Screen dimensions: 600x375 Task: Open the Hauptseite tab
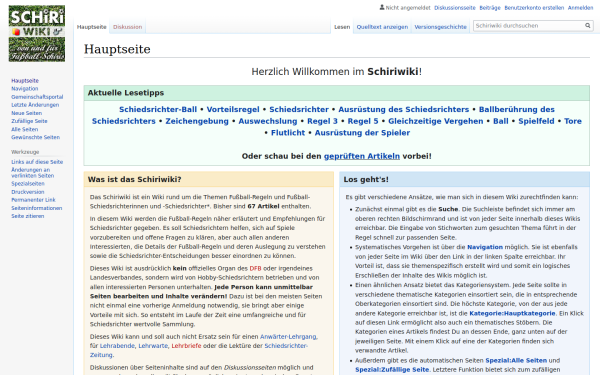(x=91, y=27)
